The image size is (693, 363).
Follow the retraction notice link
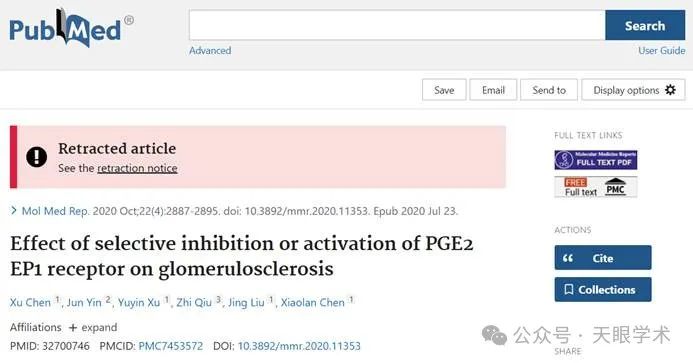137,168
